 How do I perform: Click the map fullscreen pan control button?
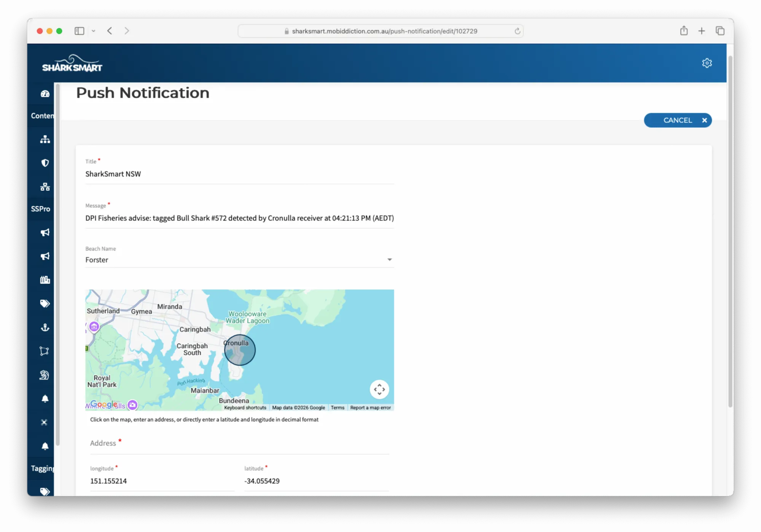[379, 389]
